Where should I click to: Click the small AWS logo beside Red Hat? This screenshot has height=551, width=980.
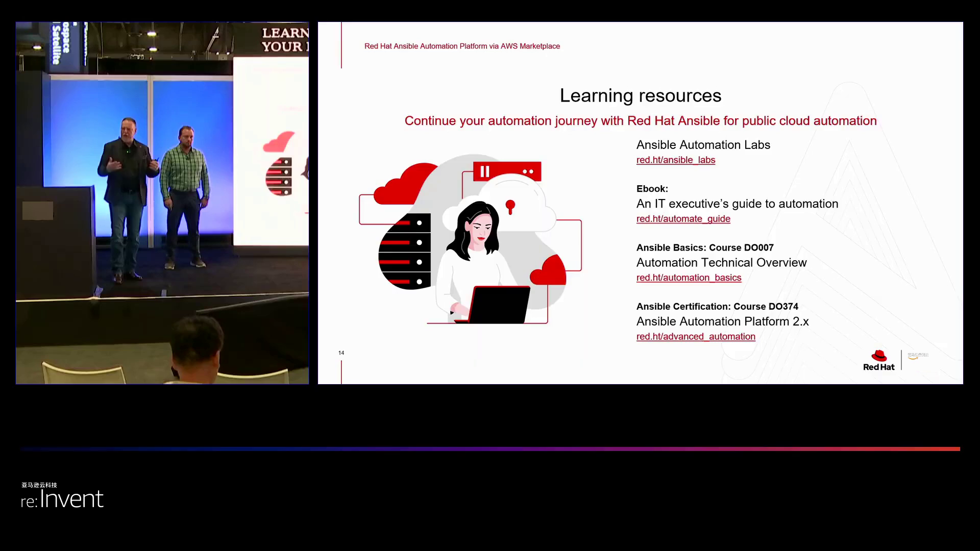click(x=917, y=356)
